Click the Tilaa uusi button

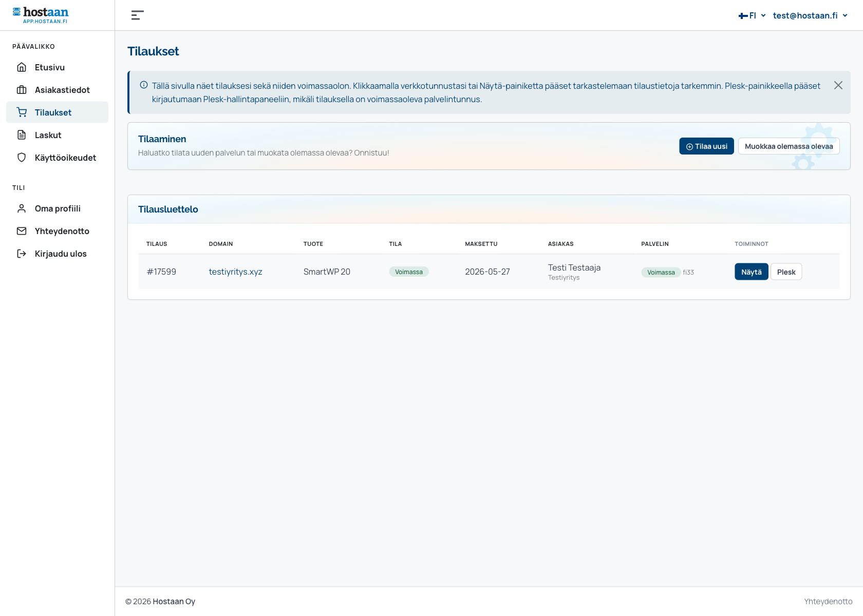[706, 146]
